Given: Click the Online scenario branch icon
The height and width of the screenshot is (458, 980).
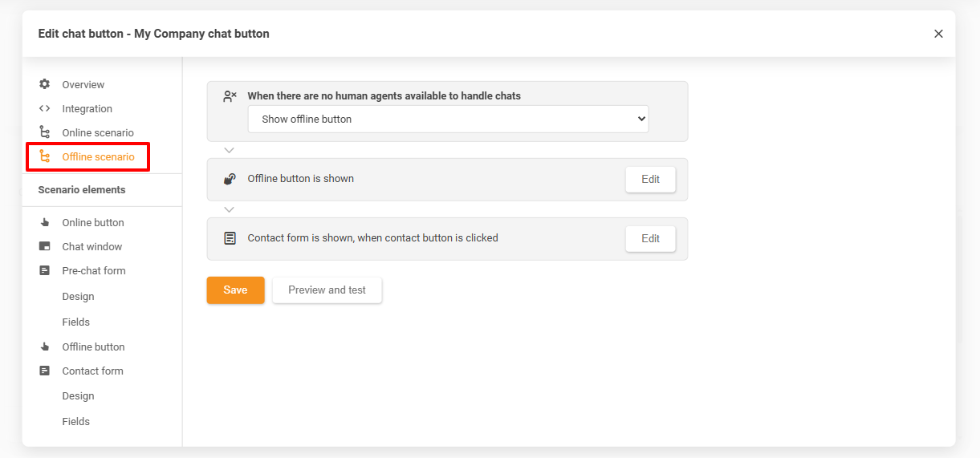Looking at the screenshot, I should tap(45, 132).
